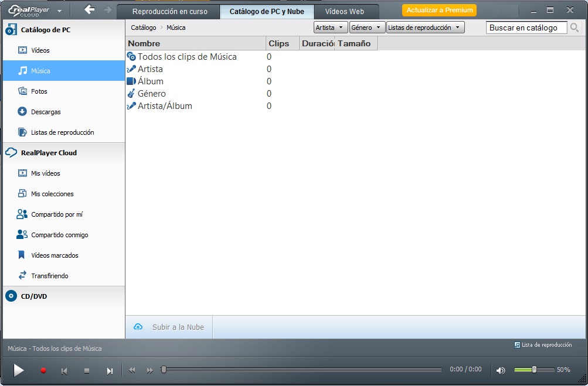Image resolution: width=588 pixels, height=386 pixels.
Task: Open the RealPlayer Cloud logo menu arrow
Action: [x=60, y=11]
